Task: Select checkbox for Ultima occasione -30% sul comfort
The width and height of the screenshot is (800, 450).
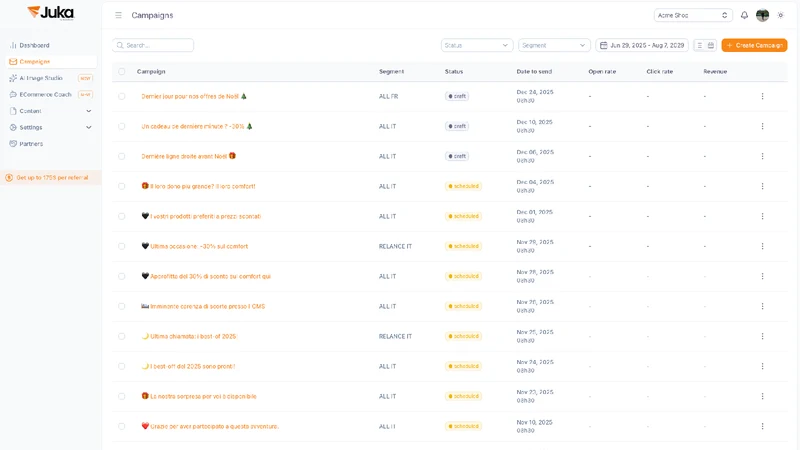Action: point(121,246)
